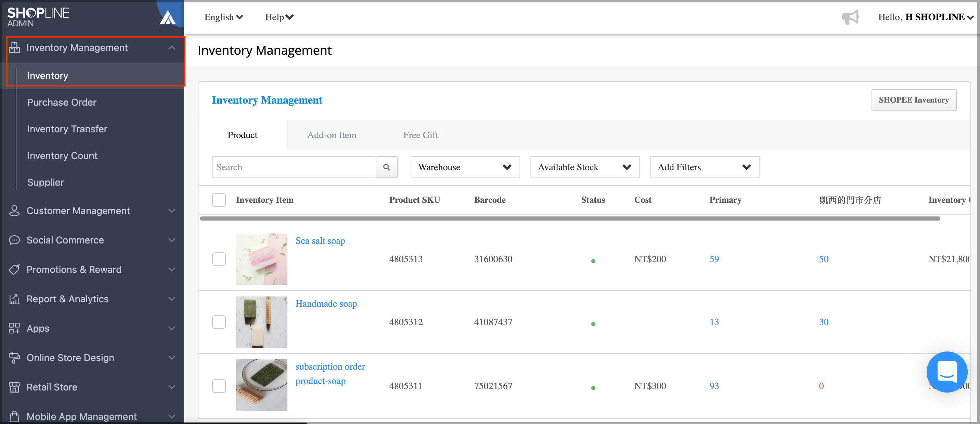Click the Sea salt soap thumbnail
Viewport: 980px width, 424px height.
click(261, 259)
